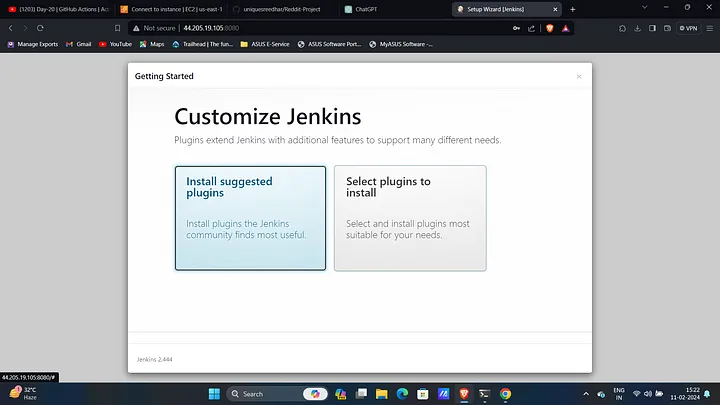Open volume speaker tray icon

(x=648, y=394)
